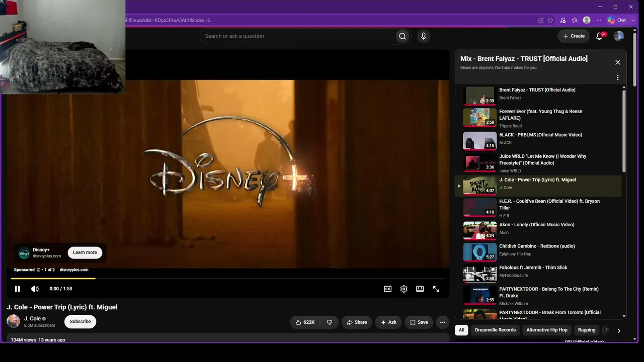Image resolution: width=644 pixels, height=362 pixels.
Task: Like the video with 622K likes
Action: click(305, 322)
